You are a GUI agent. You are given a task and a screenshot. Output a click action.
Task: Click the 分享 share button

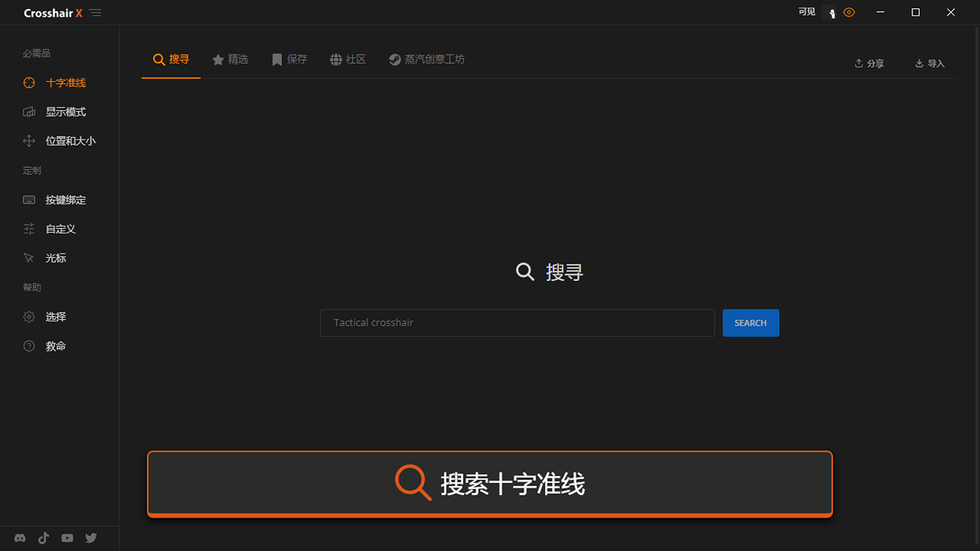click(869, 63)
